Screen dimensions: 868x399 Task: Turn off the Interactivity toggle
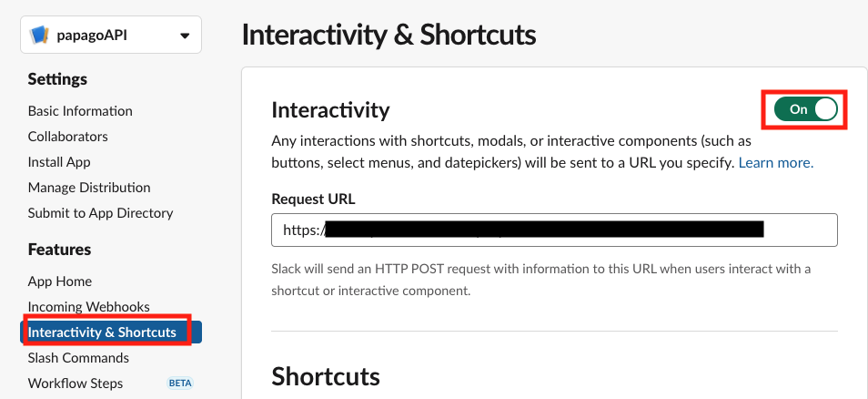[x=805, y=109]
